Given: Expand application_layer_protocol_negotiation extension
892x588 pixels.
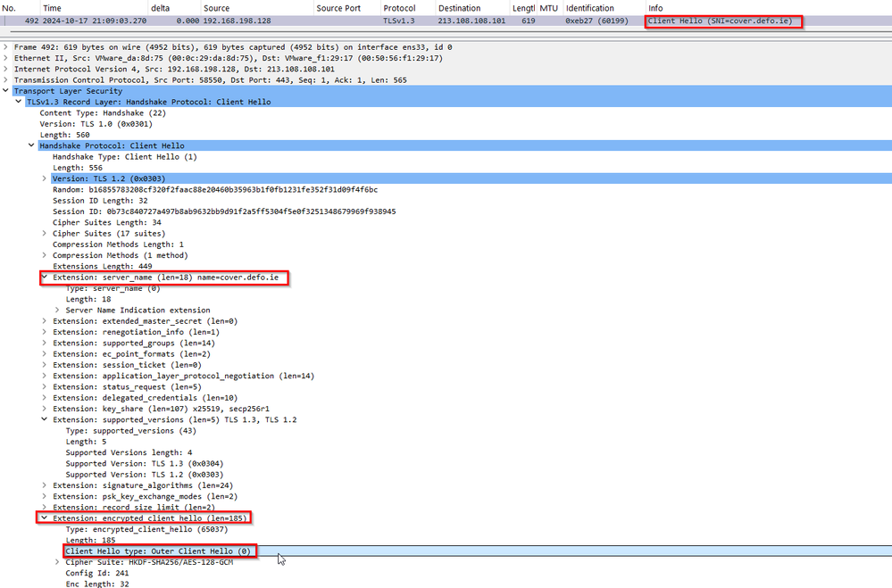Looking at the screenshot, I should 44,376.
